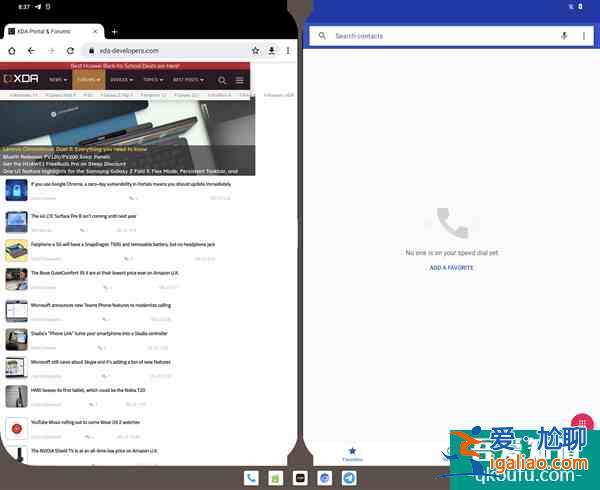Launch the green app icon in taskbar
600x490 pixels.
[x=276, y=478]
